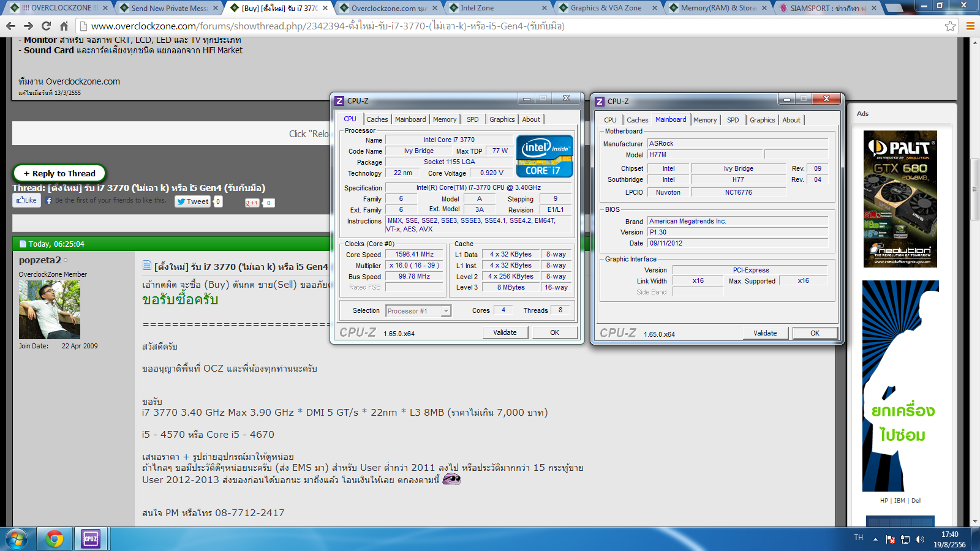The image size is (980, 551).
Task: Click the BIOS version value P1.30
Action: coord(737,232)
